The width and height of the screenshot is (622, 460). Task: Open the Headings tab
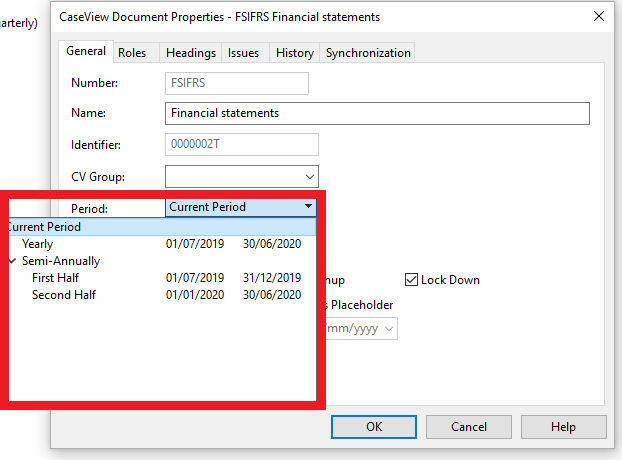coord(191,53)
